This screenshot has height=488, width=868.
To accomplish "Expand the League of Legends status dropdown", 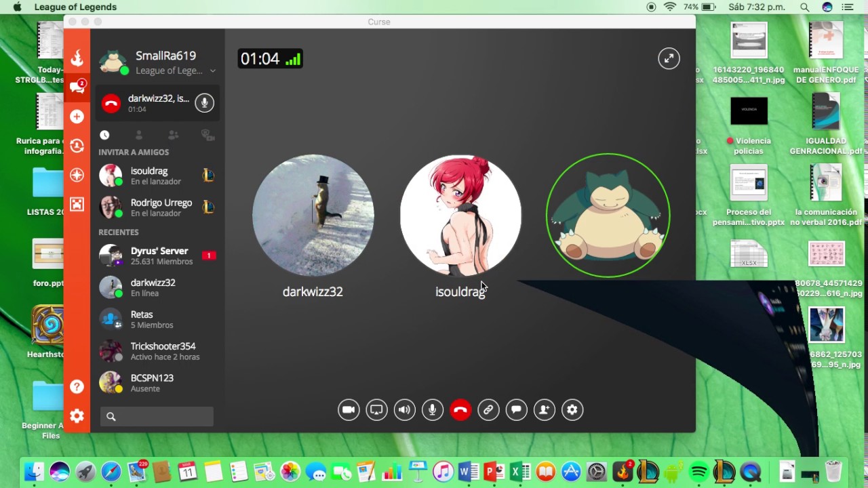I will 212,70.
